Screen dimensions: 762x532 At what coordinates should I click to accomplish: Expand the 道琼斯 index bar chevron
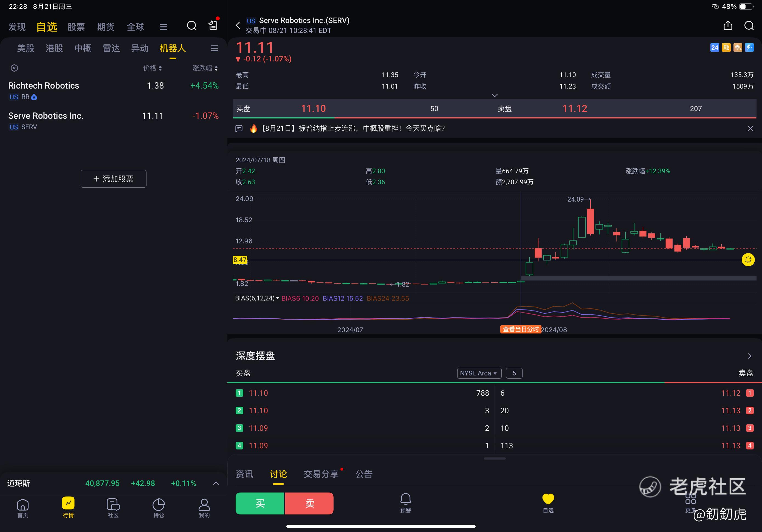point(216,483)
